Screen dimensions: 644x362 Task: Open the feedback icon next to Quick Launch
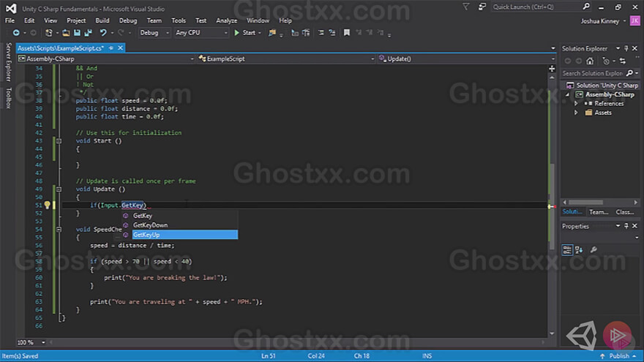[x=482, y=7]
